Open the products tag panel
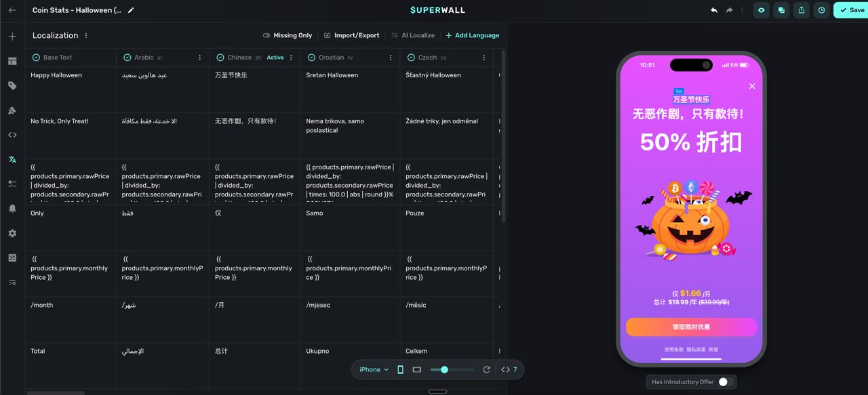Screen dimensions: 868x395 (x=12, y=86)
